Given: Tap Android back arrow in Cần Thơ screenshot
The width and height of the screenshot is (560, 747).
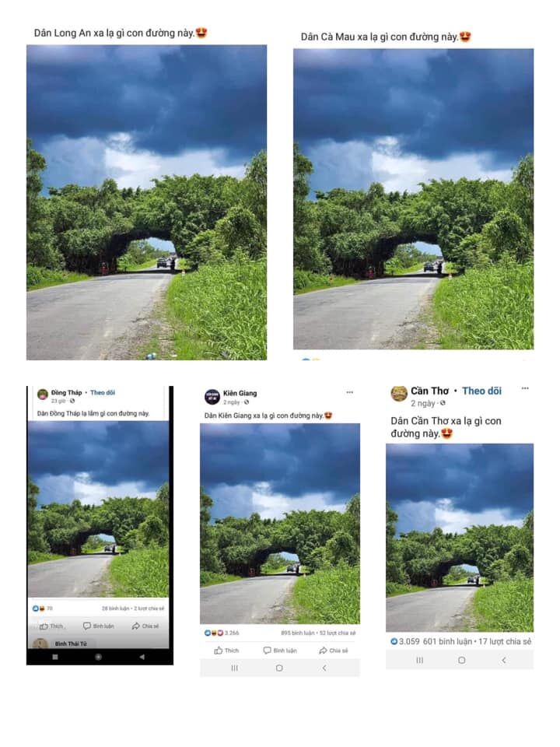Looking at the screenshot, I should pos(504,661).
